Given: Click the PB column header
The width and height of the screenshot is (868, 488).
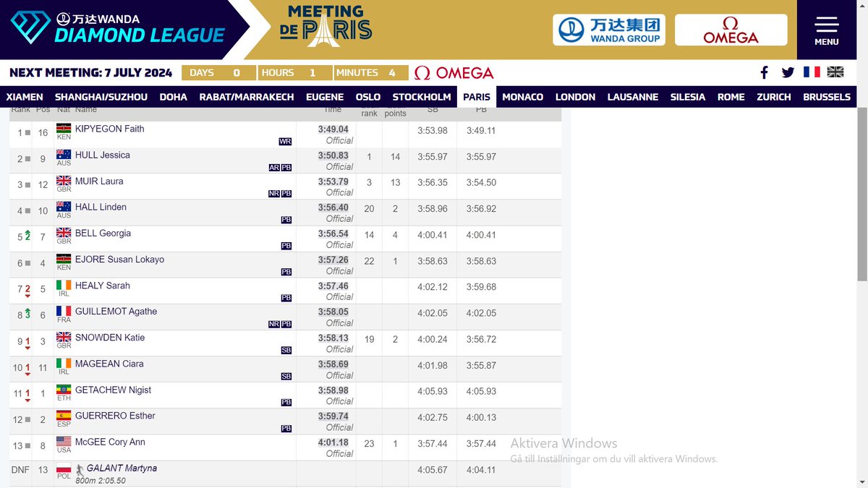Looking at the screenshot, I should tap(481, 110).
